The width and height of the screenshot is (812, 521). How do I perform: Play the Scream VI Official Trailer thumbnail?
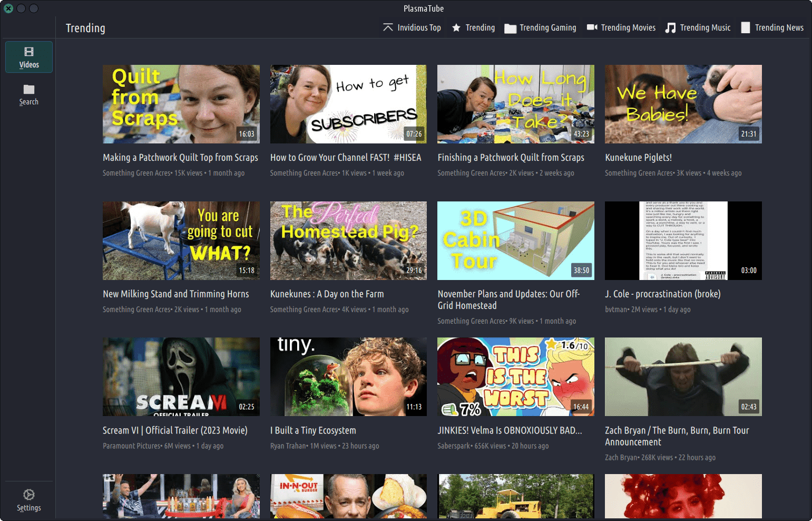pos(181,377)
